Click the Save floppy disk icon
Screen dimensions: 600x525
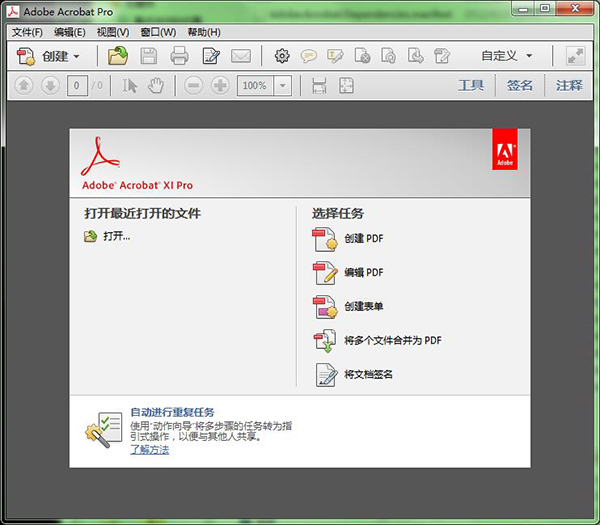coord(148,56)
